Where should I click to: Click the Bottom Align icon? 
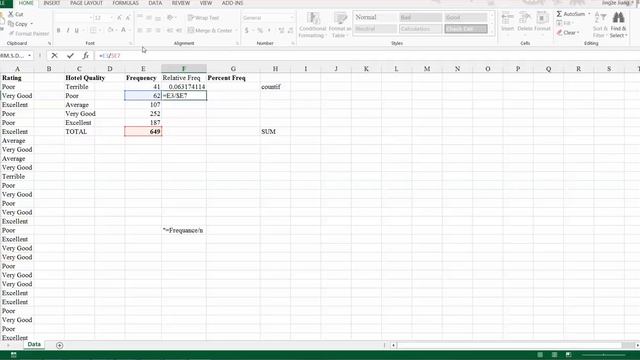[x=158, y=18]
